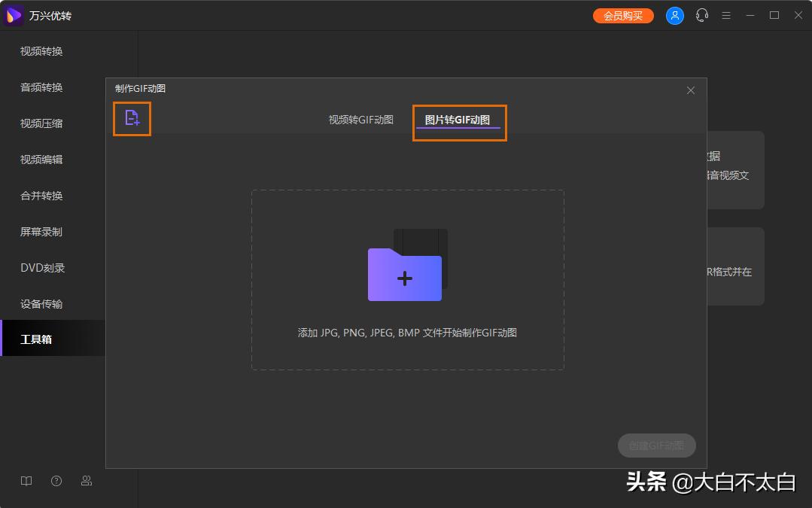Switch to the 视频转GIF动图 tab

tap(361, 119)
